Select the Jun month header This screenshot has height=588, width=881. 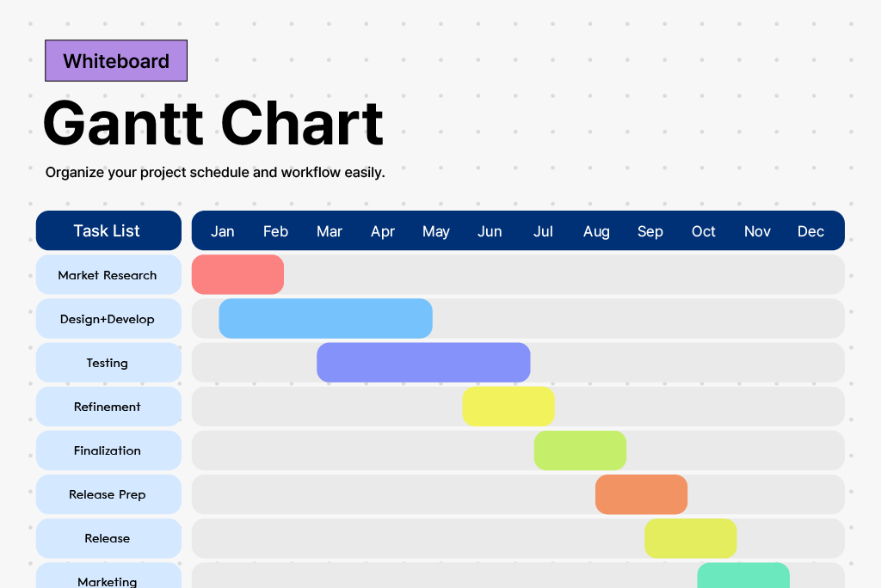pos(490,231)
